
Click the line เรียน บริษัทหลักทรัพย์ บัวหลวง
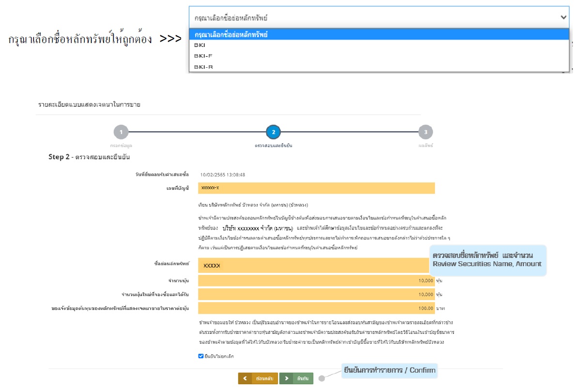tap(254, 205)
